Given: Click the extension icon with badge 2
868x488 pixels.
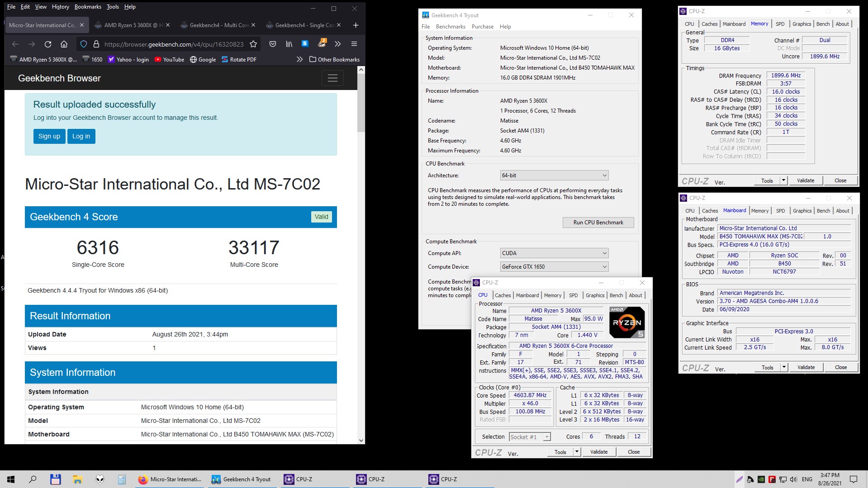Looking at the screenshot, I should [322, 43].
